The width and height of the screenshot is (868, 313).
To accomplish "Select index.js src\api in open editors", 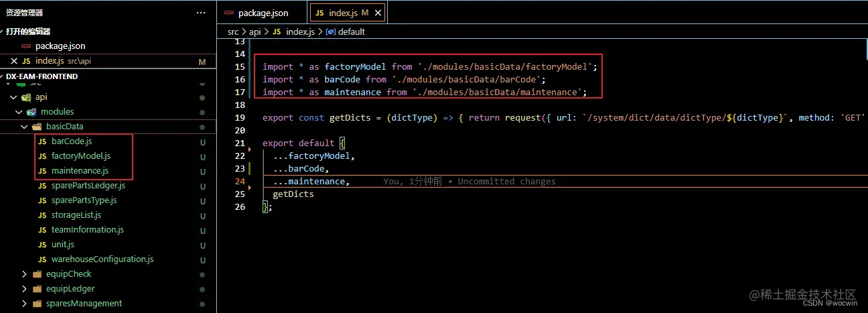I will pos(62,61).
